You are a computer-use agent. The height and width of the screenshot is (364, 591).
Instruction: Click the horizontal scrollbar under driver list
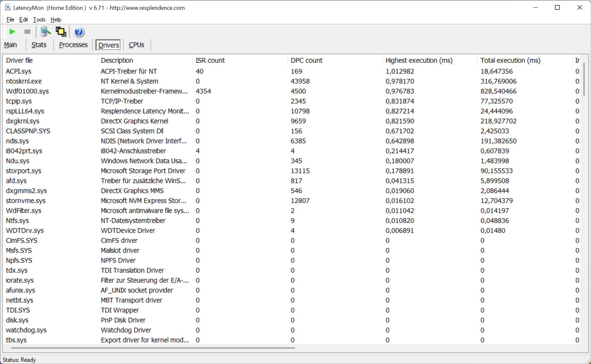[153, 348]
